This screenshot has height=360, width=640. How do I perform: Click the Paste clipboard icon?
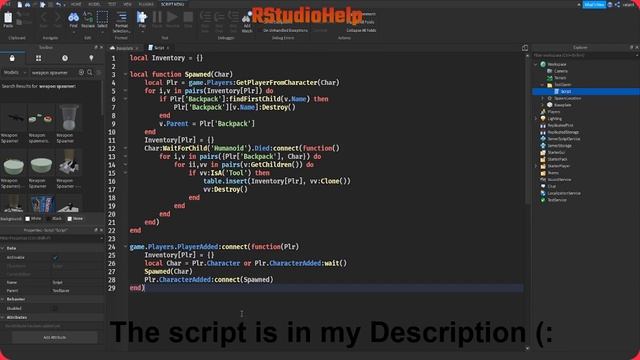[8, 18]
